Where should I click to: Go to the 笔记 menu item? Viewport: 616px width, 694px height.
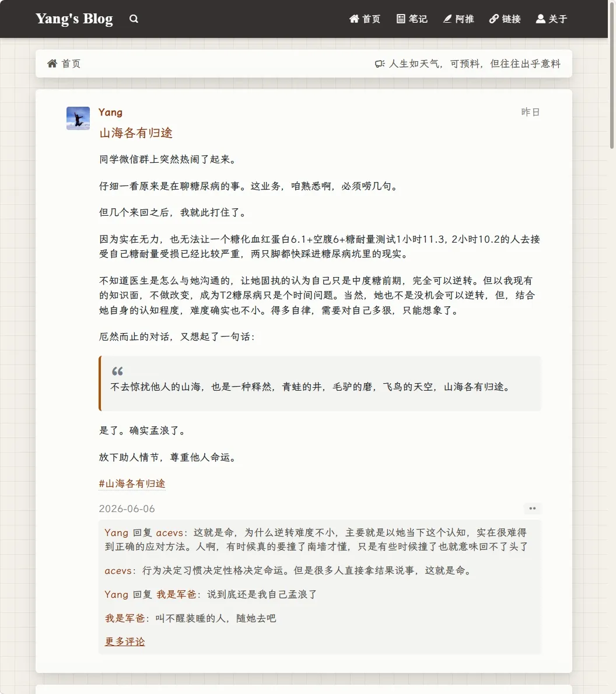(412, 19)
